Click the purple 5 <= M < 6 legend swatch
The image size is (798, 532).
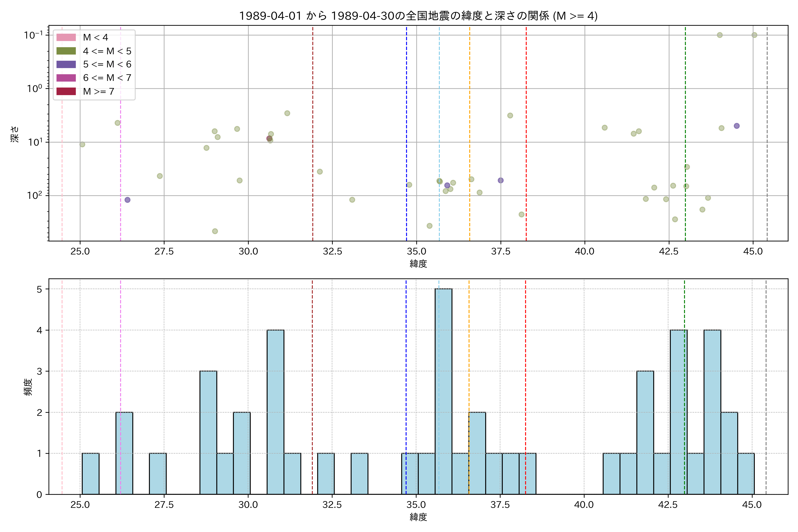(66, 64)
